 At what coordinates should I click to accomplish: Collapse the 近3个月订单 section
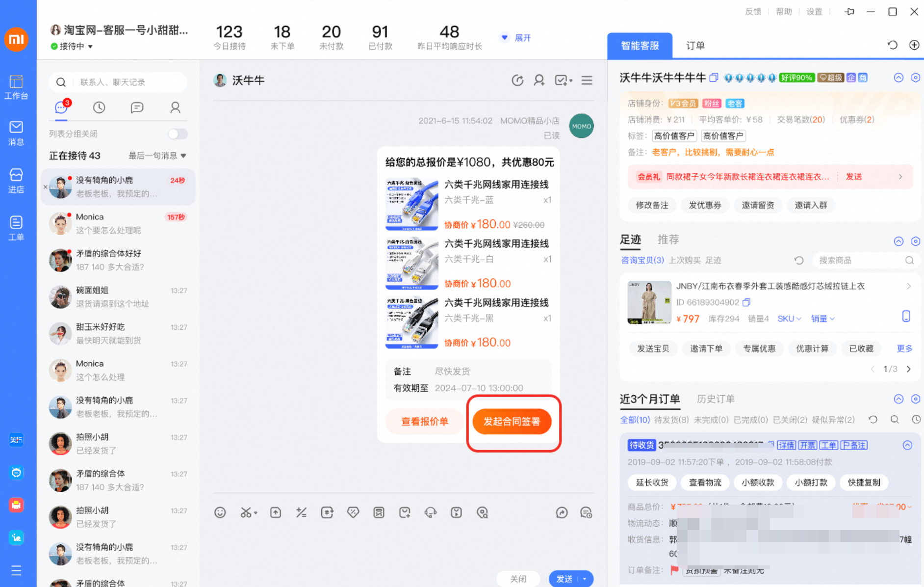pyautogui.click(x=898, y=399)
